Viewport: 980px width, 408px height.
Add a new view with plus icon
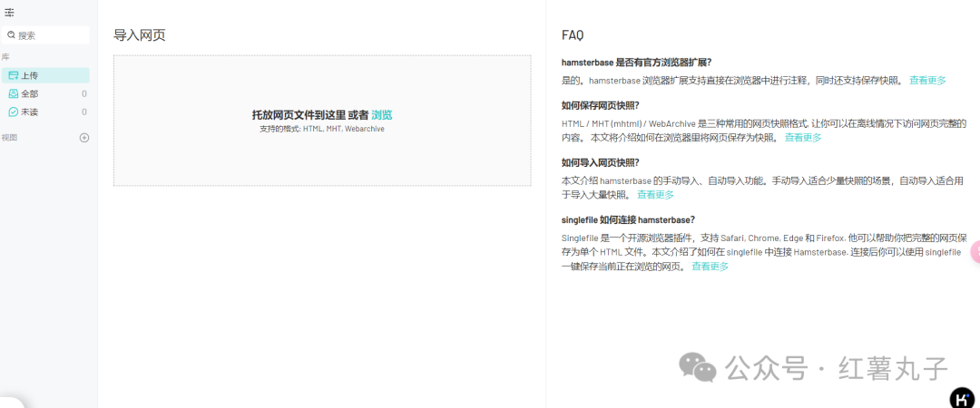pos(84,138)
